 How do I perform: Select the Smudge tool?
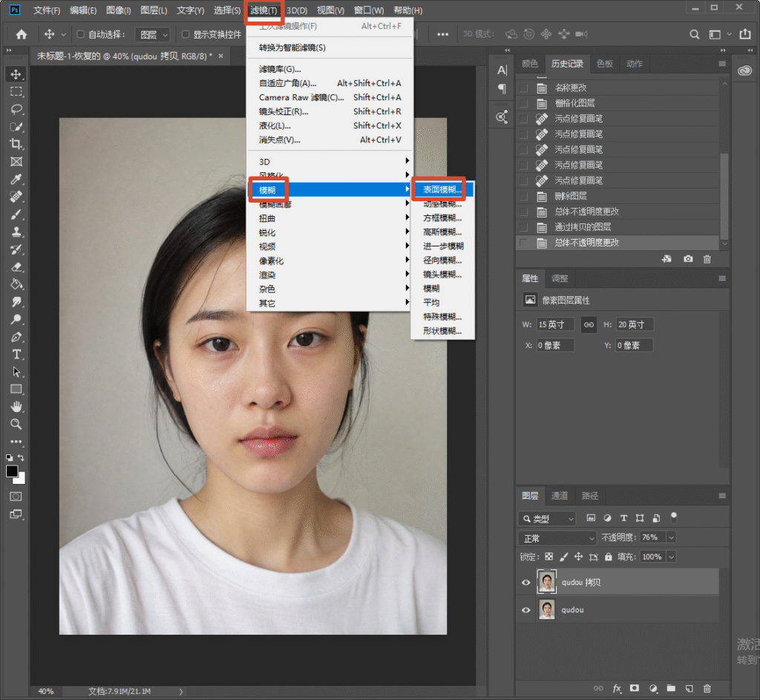coord(16,301)
